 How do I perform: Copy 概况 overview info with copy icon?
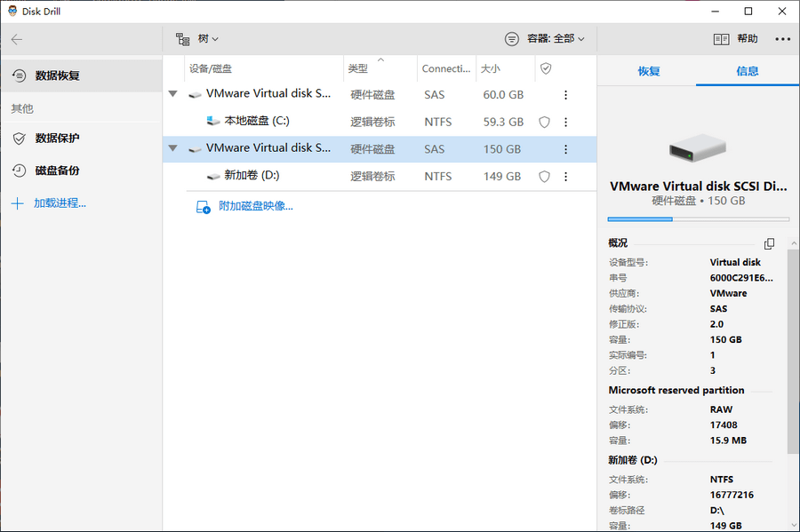coord(769,243)
